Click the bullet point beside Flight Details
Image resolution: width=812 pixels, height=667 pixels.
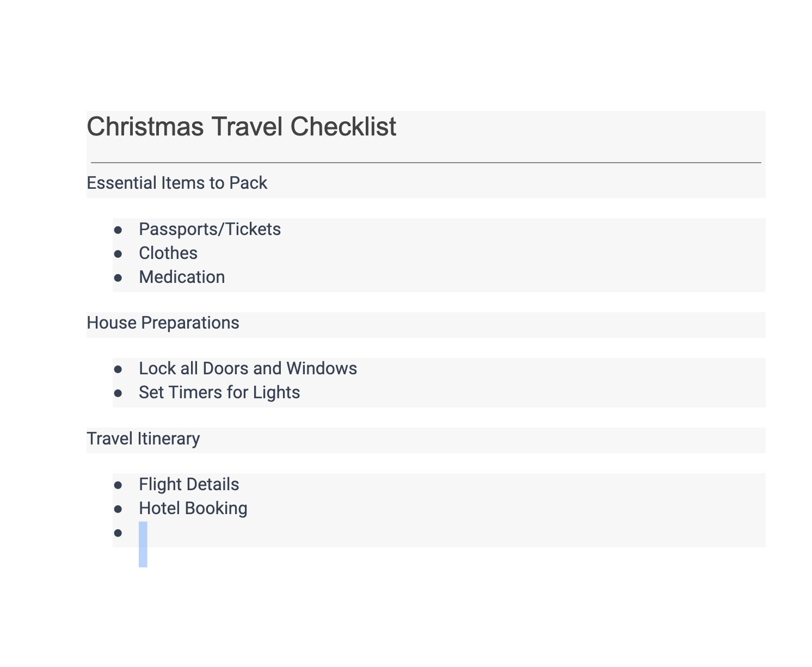[118, 485]
